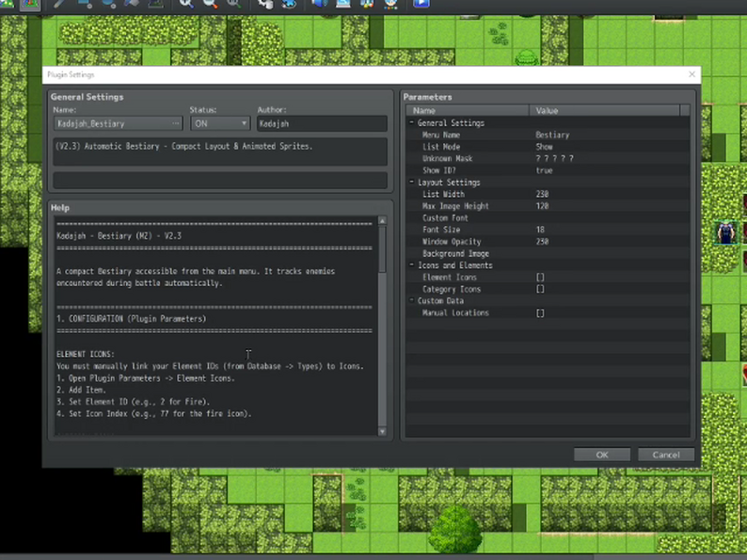
Task: Click the ? ? ? ? ? mask value
Action: coord(554,159)
